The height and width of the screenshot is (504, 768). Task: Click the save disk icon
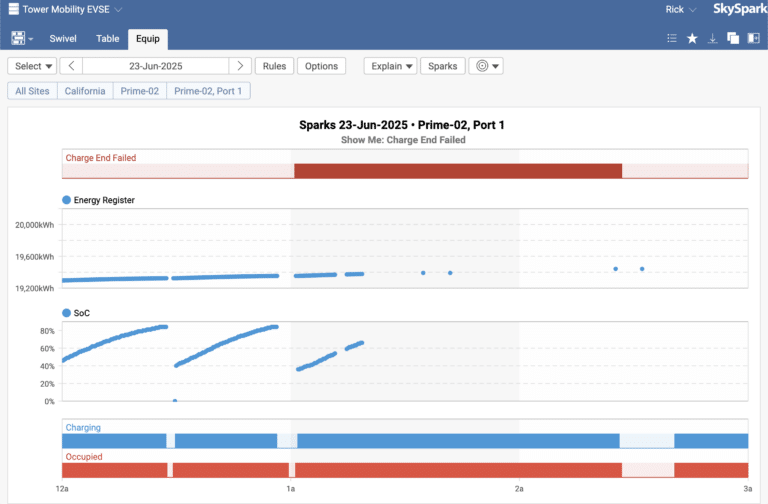pyautogui.click(x=18, y=38)
